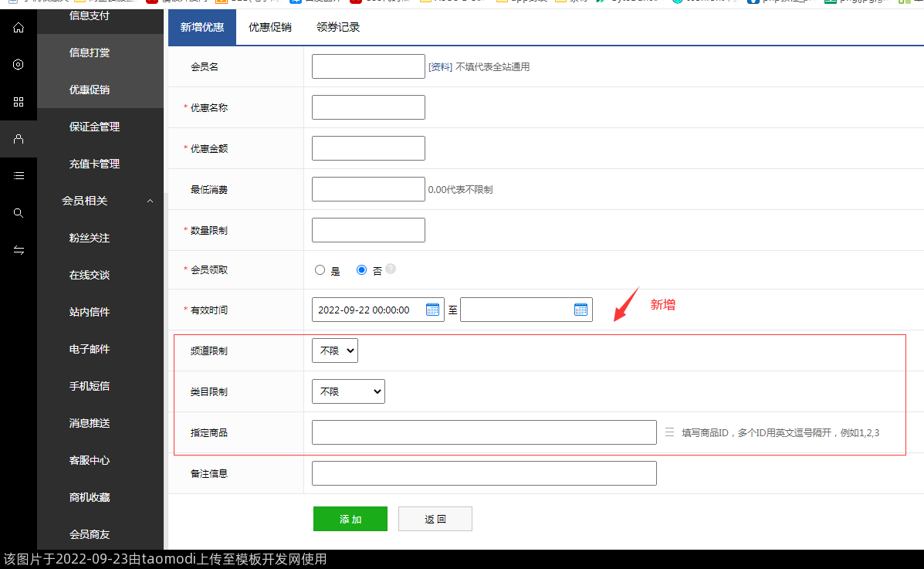This screenshot has width=924, height=569.
Task: Open the start date calendar picker icon
Action: coord(432,310)
